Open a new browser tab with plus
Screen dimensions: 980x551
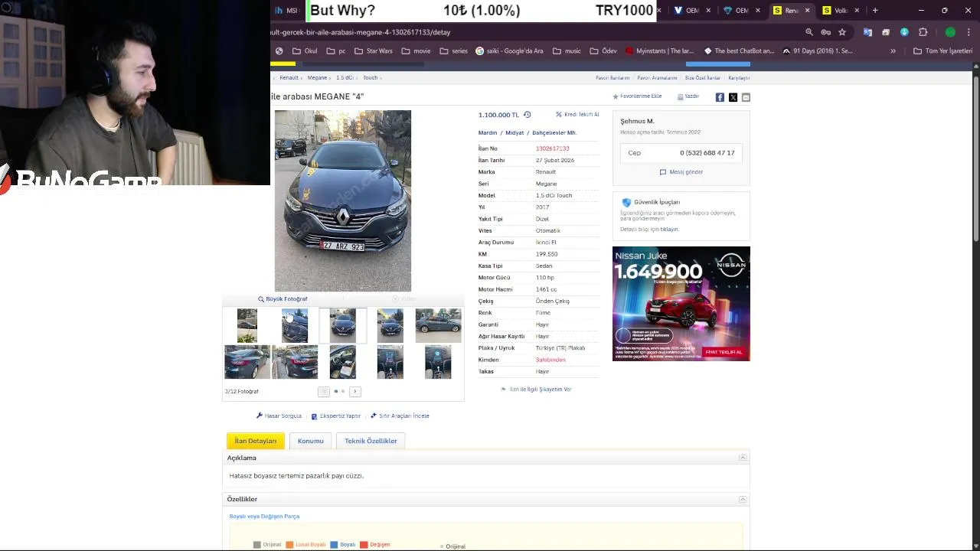coord(875,10)
